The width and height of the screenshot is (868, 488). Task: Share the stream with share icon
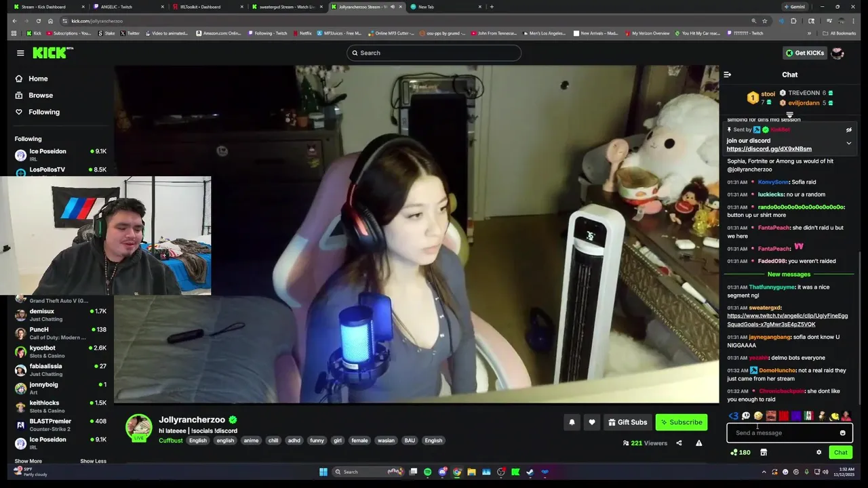click(x=679, y=443)
